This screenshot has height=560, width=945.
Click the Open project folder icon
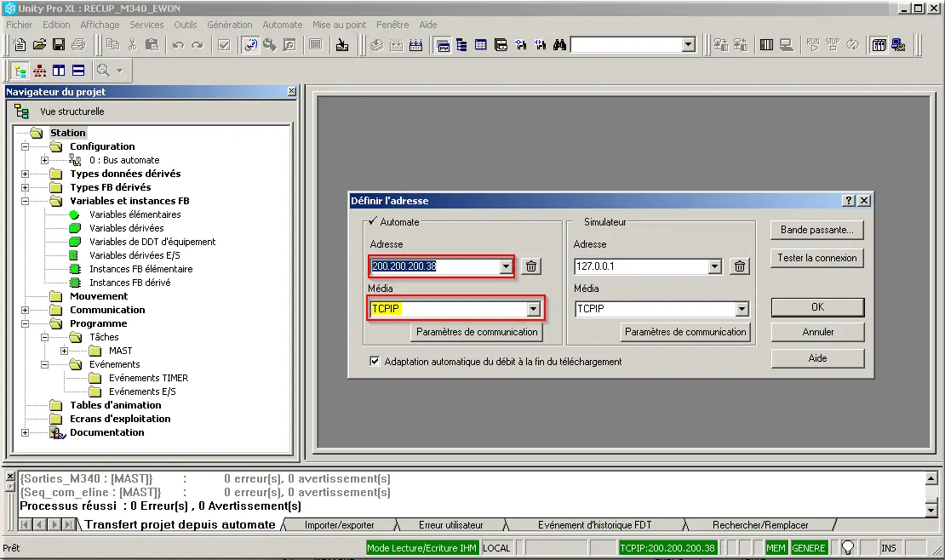coord(39,44)
